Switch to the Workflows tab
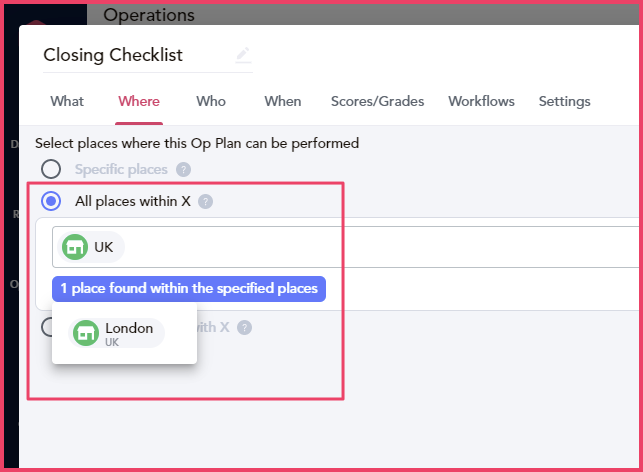643x472 pixels. [x=481, y=101]
